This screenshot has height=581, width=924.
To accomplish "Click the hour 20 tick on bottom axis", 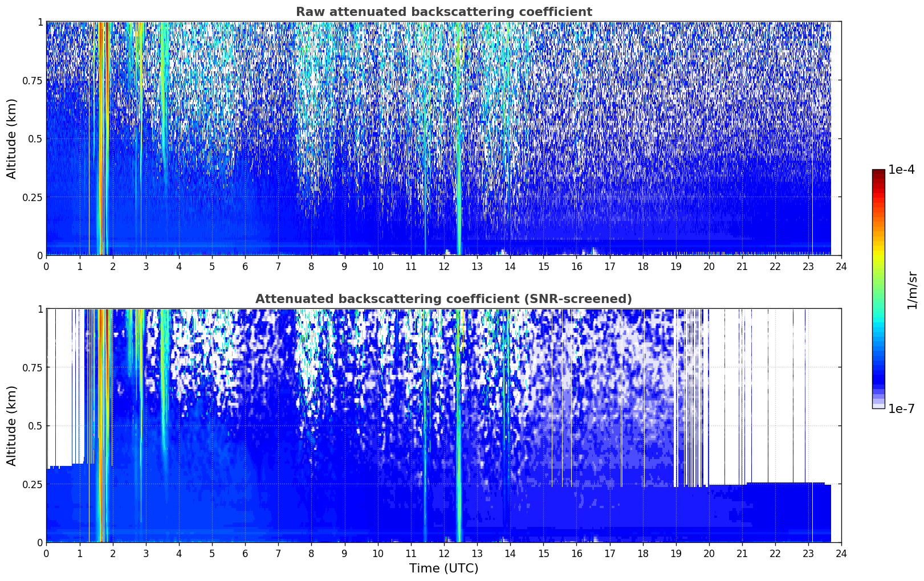I will click(x=709, y=554).
